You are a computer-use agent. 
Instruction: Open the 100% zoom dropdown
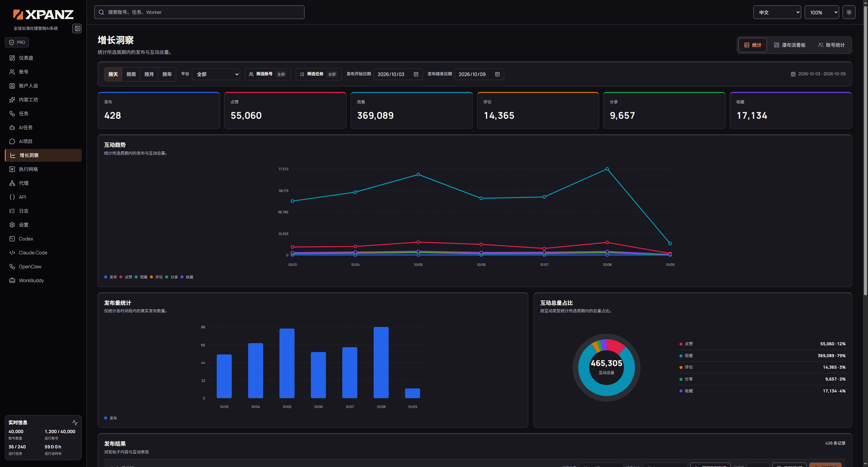822,12
